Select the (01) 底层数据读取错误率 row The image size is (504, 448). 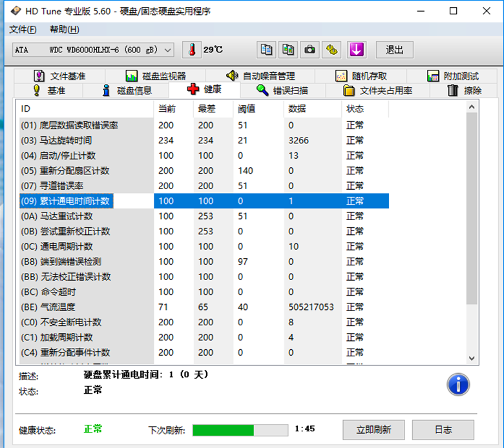204,125
